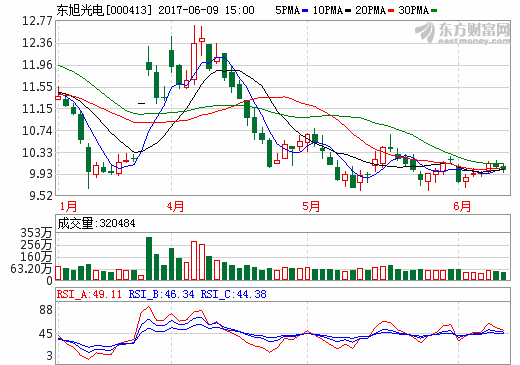
Task: Click the 9.52 price axis label
Action: click(x=41, y=196)
